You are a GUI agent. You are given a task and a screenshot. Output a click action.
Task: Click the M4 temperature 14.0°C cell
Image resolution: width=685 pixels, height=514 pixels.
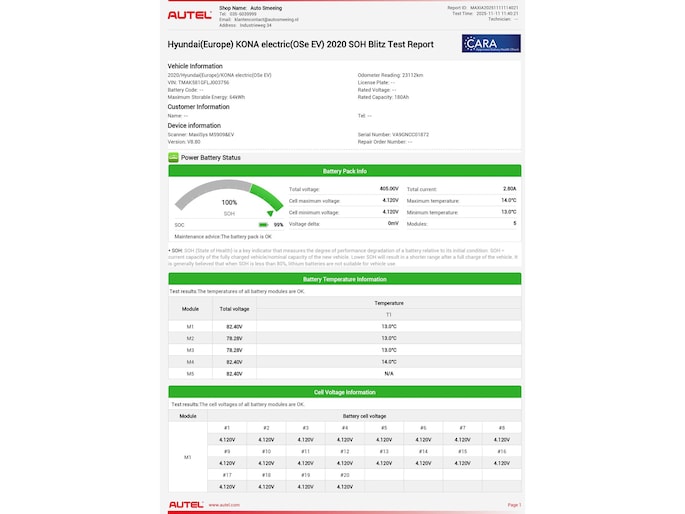tap(388, 361)
